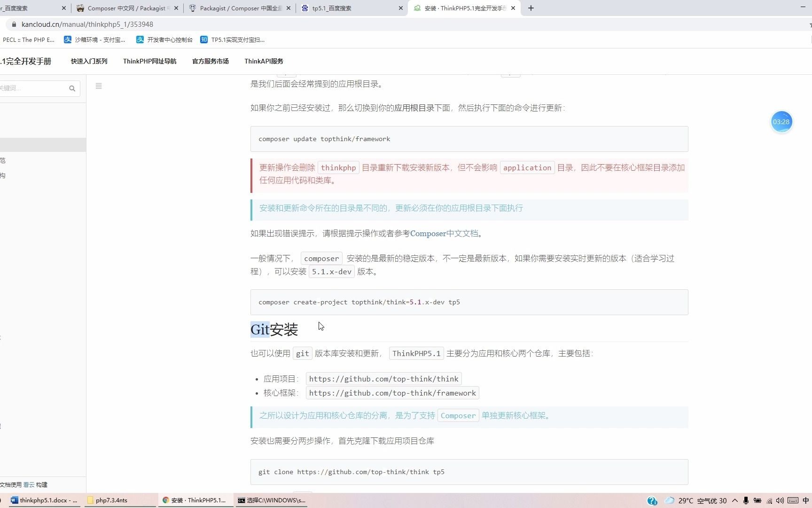Click the Git安装 heading
This screenshot has width=812, height=508.
pos(274,329)
